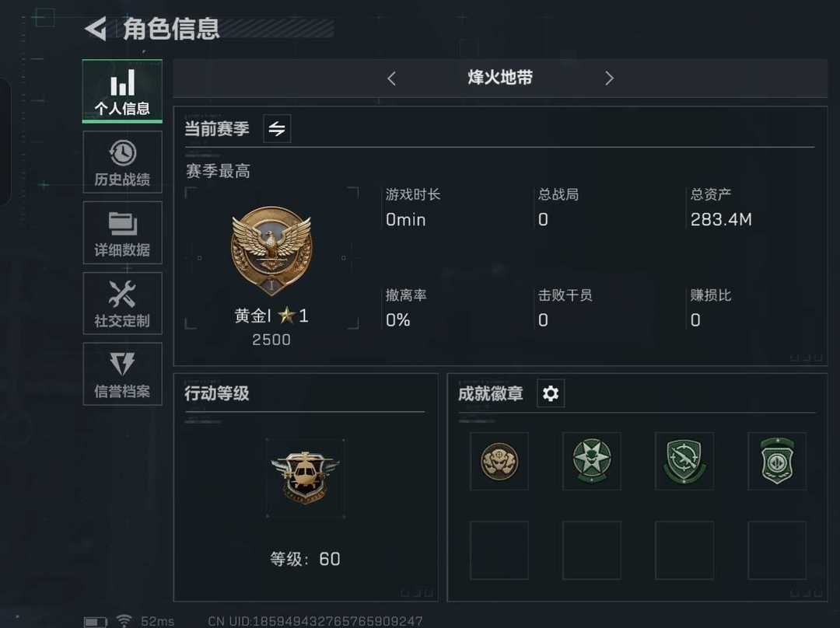Open the 历史战绩 history tab
This screenshot has width=840, height=628.
122,162
